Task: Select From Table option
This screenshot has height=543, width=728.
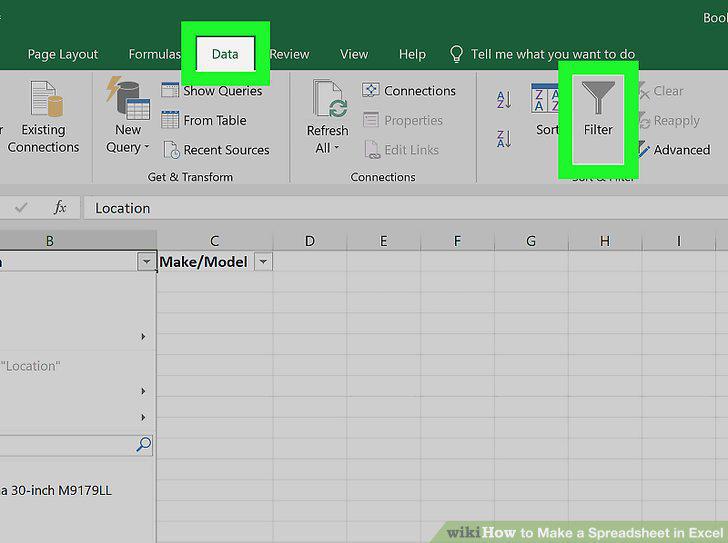Action: tap(204, 120)
